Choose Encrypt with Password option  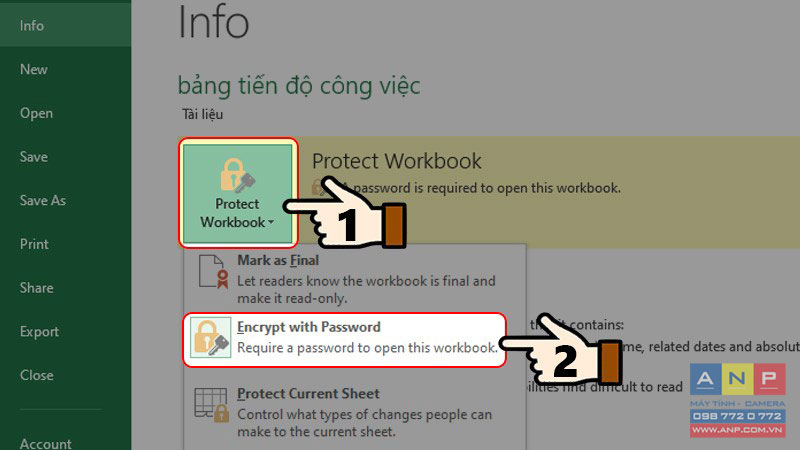[344, 339]
